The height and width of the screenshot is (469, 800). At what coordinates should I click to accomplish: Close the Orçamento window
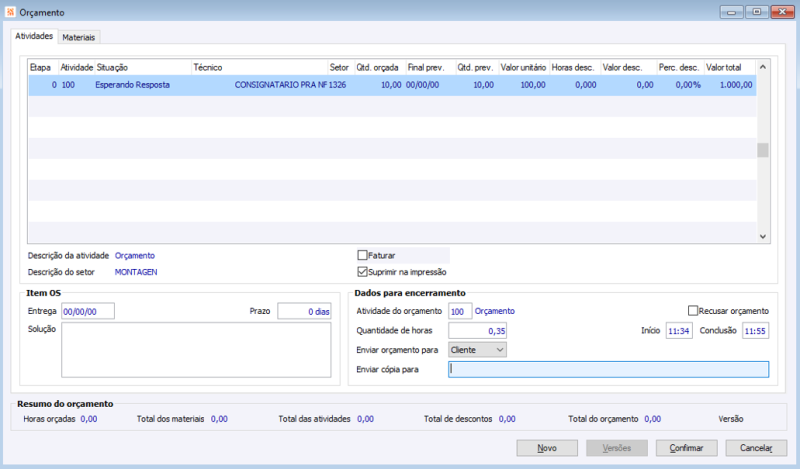click(782, 12)
